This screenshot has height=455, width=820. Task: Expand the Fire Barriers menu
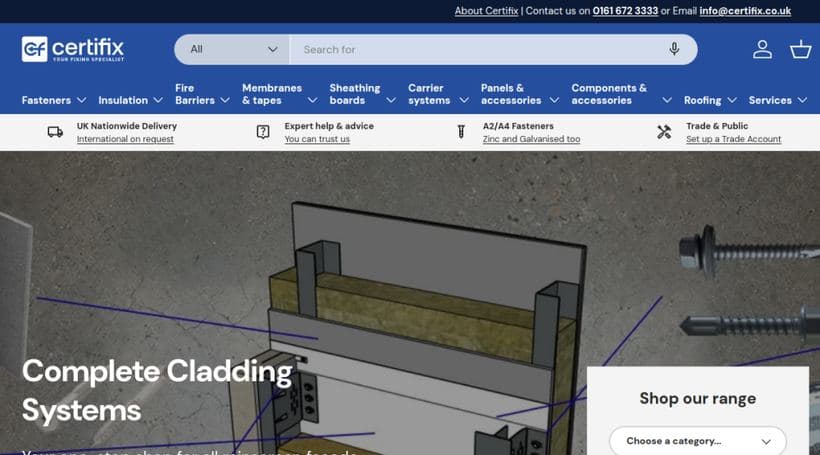point(202,94)
